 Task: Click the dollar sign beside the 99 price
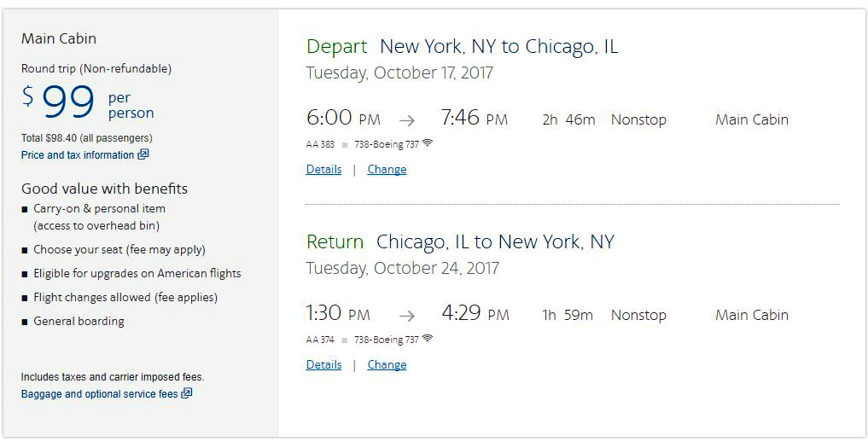[28, 96]
